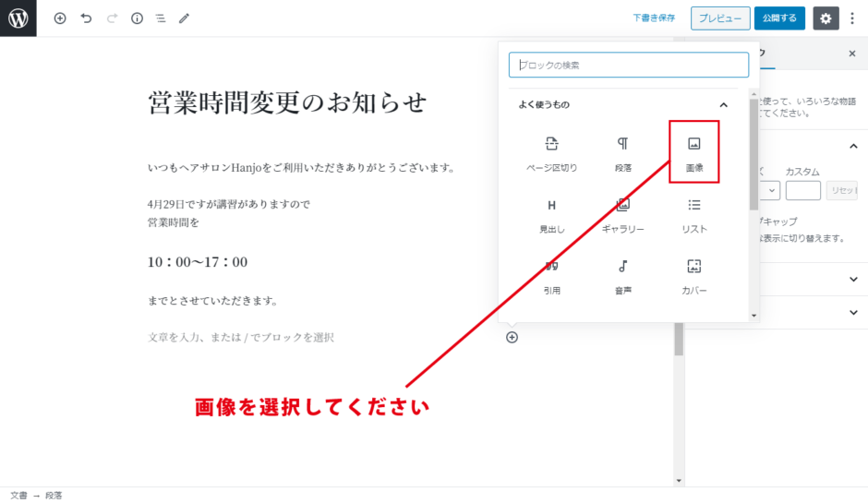
Task: Open the add block inserter in toolbar
Action: tap(60, 18)
